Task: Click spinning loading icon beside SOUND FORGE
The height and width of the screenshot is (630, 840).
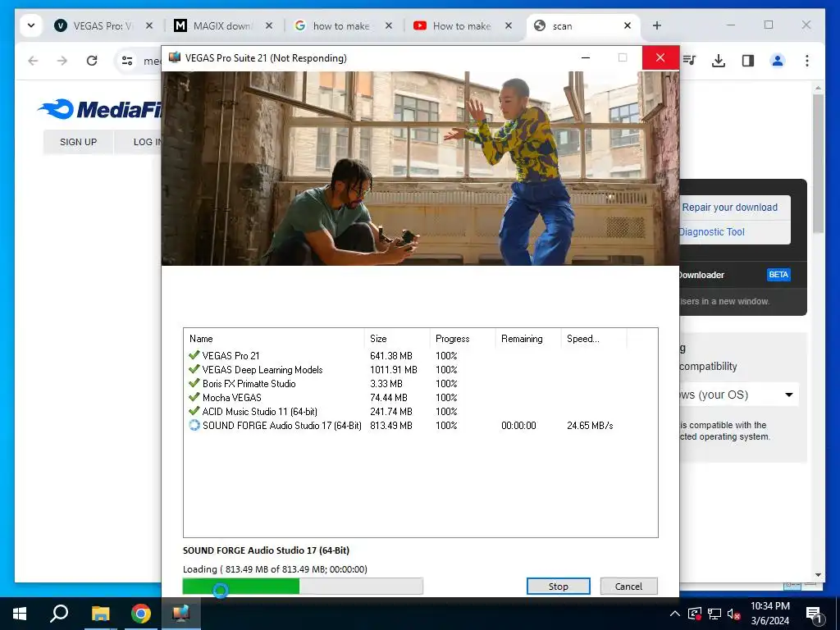Action: click(x=194, y=426)
